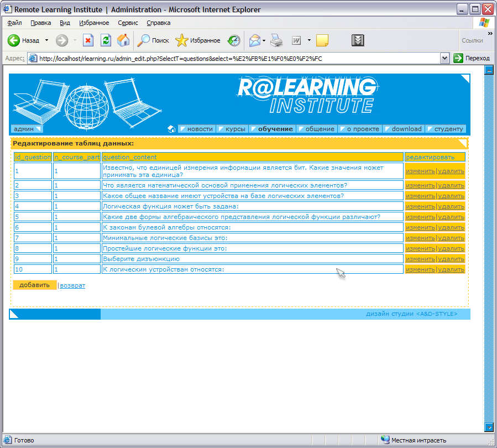Expand the Edit with Word dropdown arrow
Viewport: 497px width, 448px height.
click(x=309, y=40)
